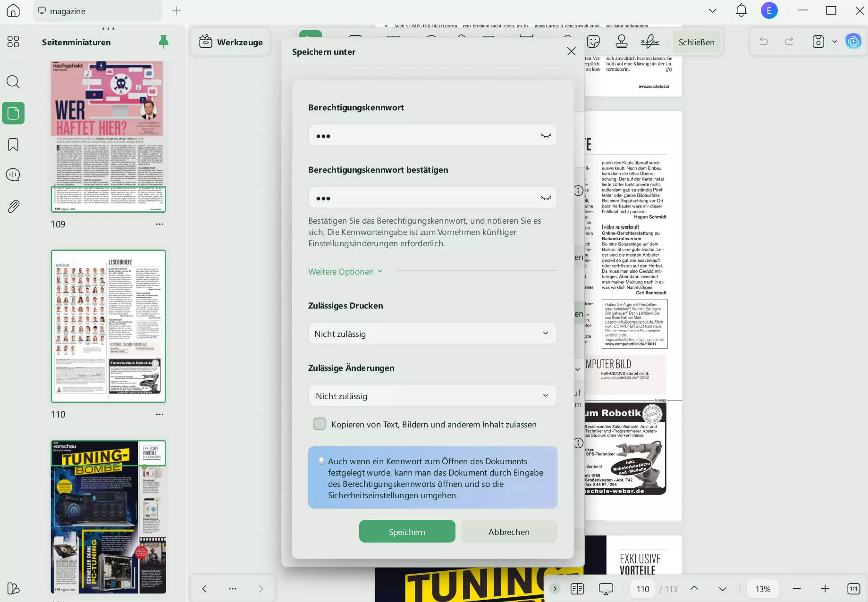The height and width of the screenshot is (602, 868).
Task: Open the Zulässige Änderungen dropdown
Action: coord(432,396)
